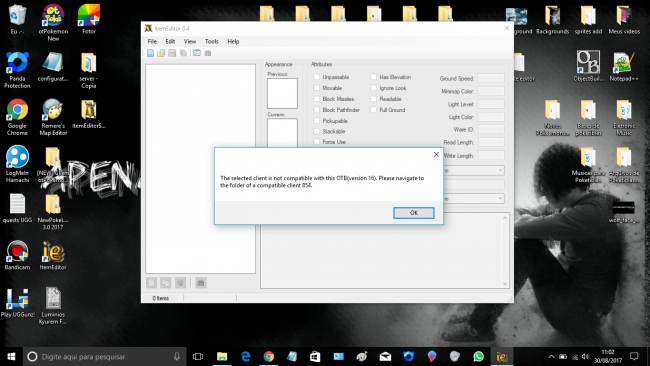Check the Stackable attribute
Screen dimensions: 650x366
click(317, 131)
